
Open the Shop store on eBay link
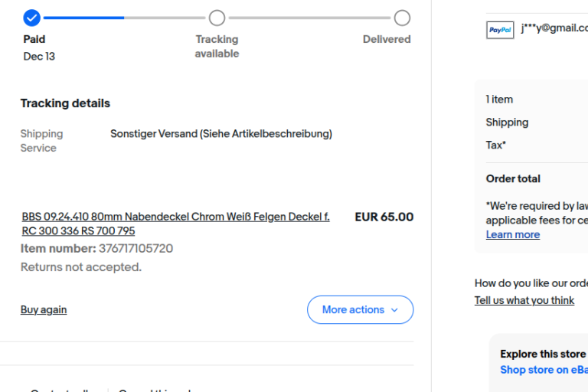click(x=544, y=370)
